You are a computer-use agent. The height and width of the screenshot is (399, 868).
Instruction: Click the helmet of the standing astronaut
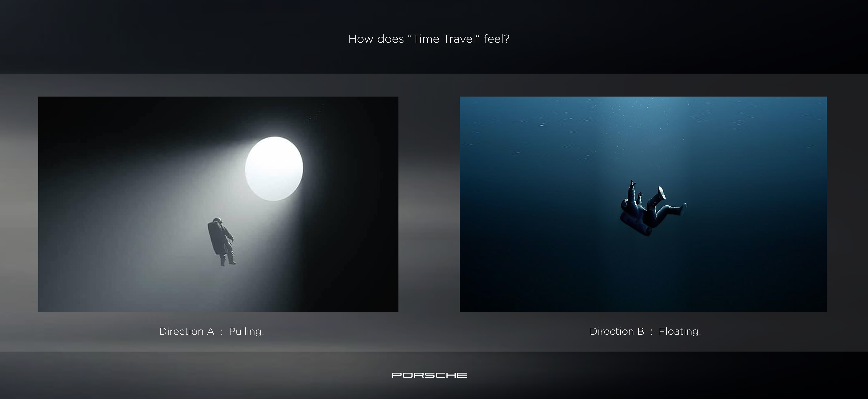point(218,221)
